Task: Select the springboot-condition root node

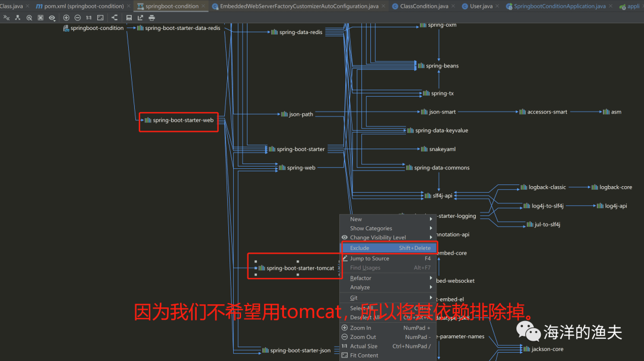Action: [x=93, y=28]
